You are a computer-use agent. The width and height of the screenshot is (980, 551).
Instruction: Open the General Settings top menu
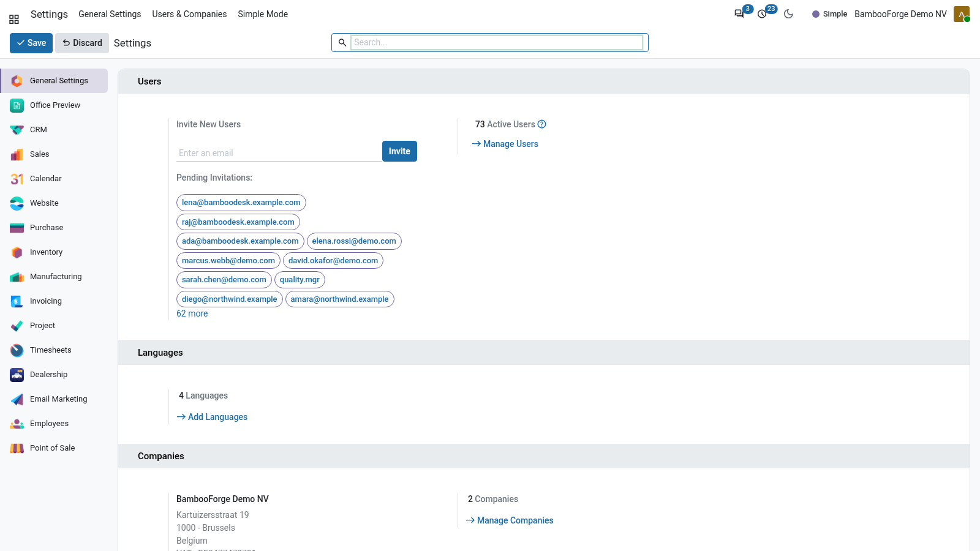(x=110, y=14)
